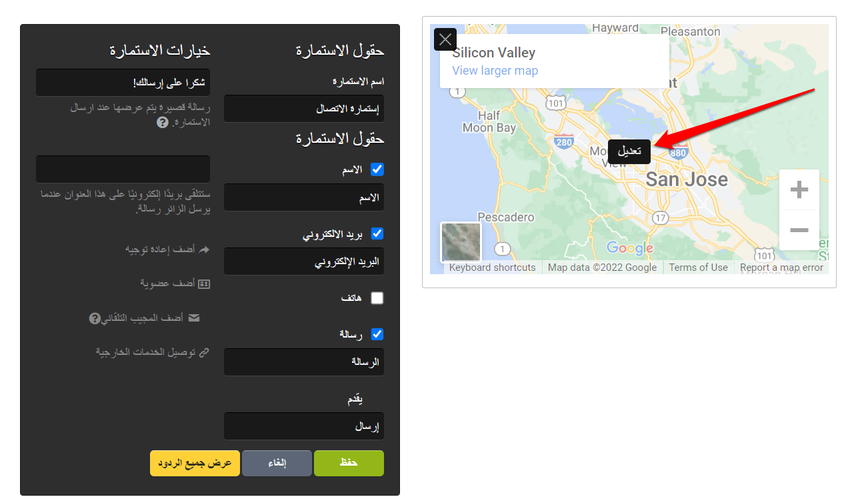This screenshot has width=868, height=499.
Task: Click the خيارات الاستمارة heading
Action: tap(160, 50)
